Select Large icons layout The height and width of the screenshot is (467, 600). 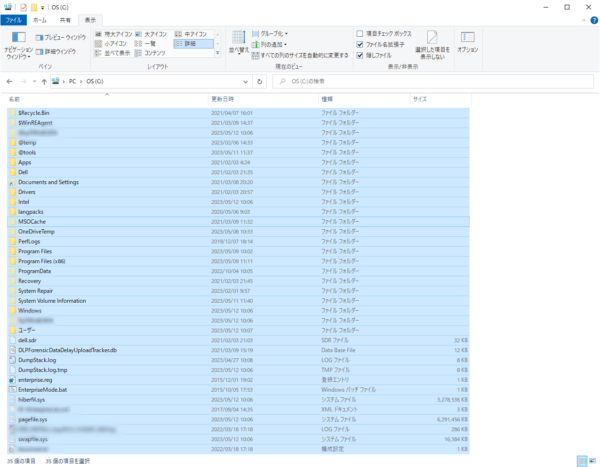[x=151, y=34]
